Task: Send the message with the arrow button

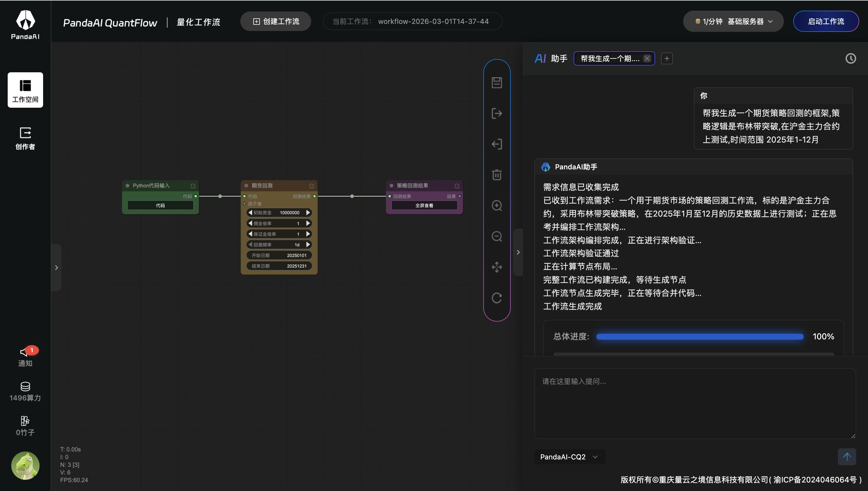Action: pyautogui.click(x=847, y=456)
